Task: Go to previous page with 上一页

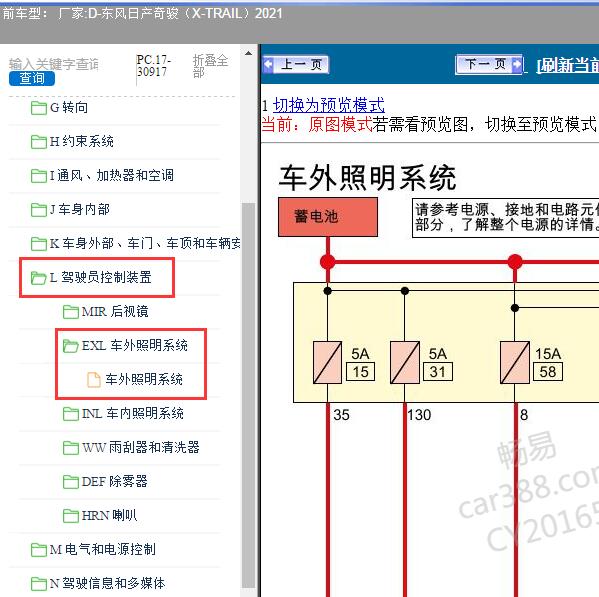Action: click(296, 64)
